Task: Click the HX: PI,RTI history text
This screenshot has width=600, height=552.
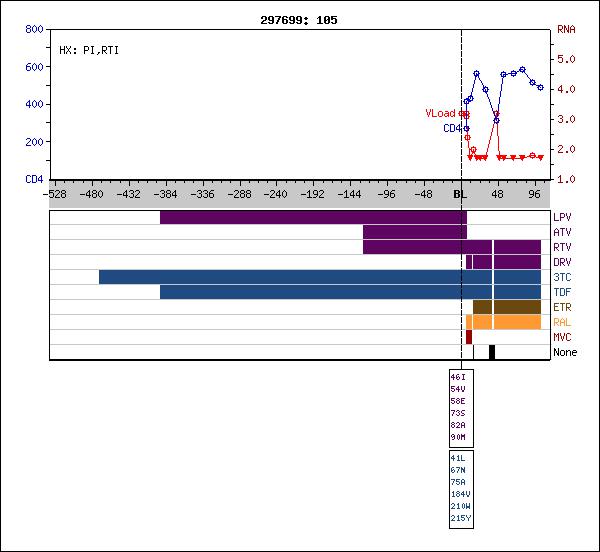Action: pos(89,50)
